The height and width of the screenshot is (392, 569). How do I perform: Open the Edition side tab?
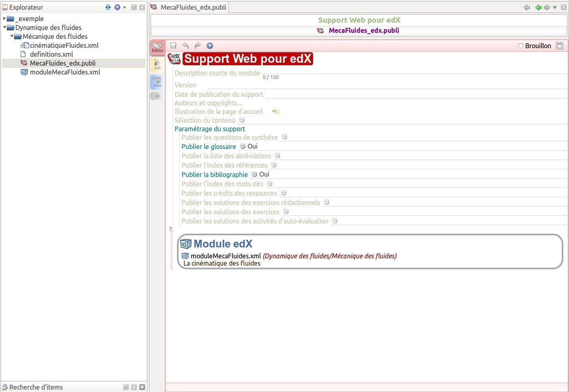coord(158,47)
